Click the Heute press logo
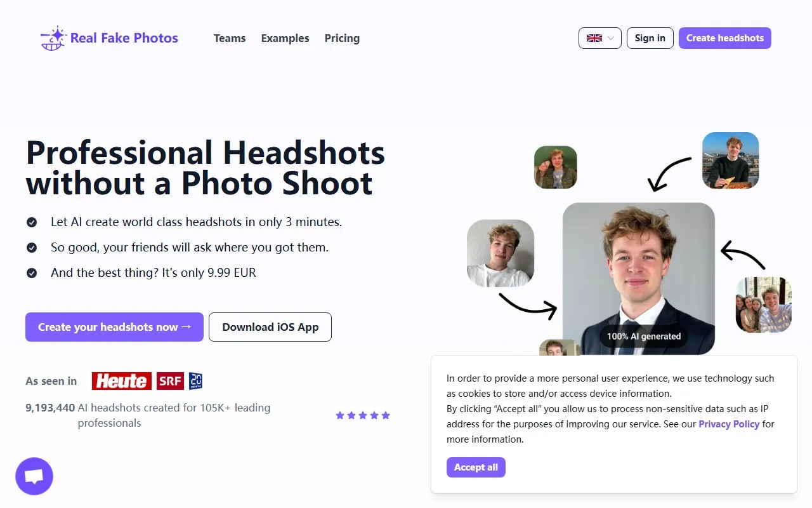 122,381
